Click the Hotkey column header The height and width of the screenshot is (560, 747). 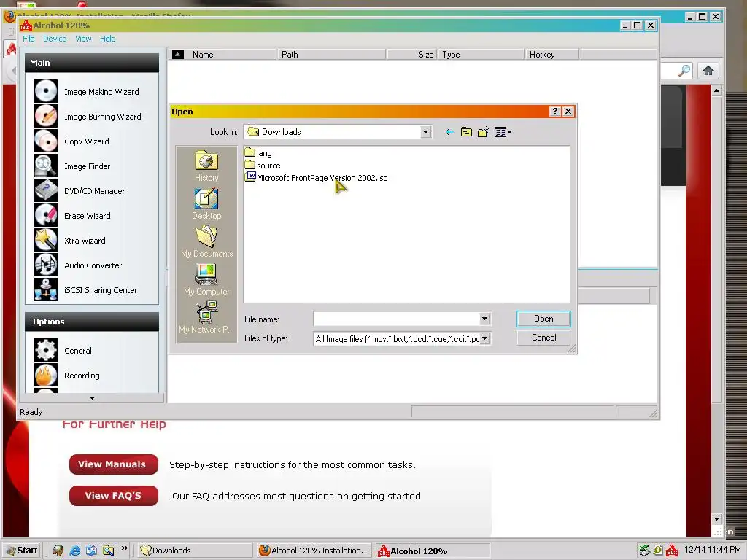[x=552, y=54]
